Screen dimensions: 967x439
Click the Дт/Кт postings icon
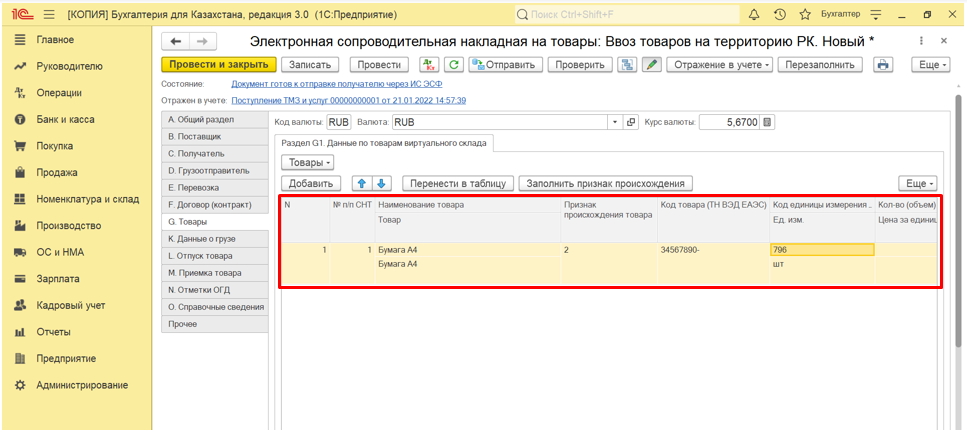pyautogui.click(x=429, y=65)
